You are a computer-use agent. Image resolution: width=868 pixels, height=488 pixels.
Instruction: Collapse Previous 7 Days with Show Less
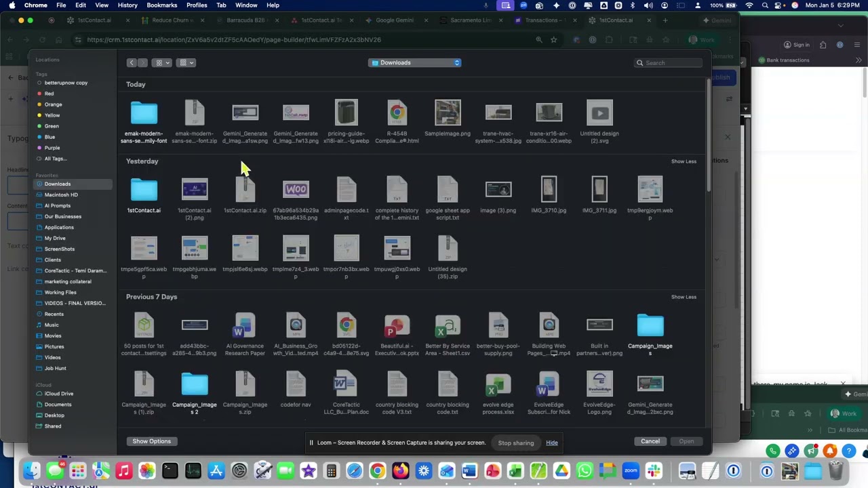684,297
